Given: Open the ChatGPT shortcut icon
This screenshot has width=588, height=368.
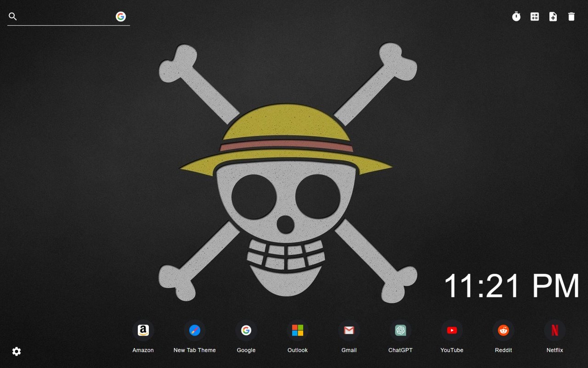Looking at the screenshot, I should tap(401, 330).
